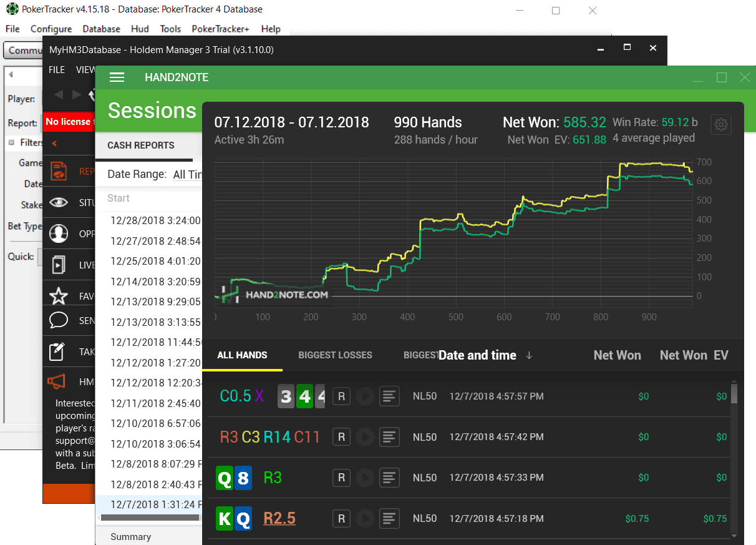Play the replay for the 4:57:57 PM hand
756x545 pixels.
point(365,396)
